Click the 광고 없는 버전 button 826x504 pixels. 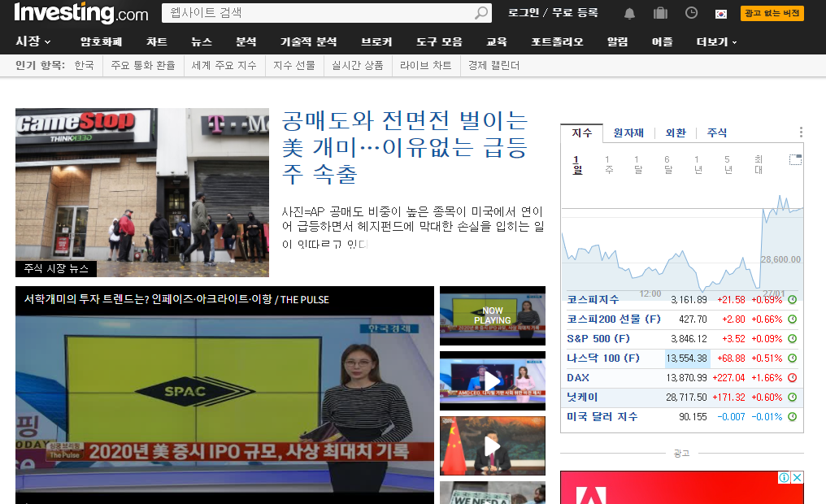[772, 13]
